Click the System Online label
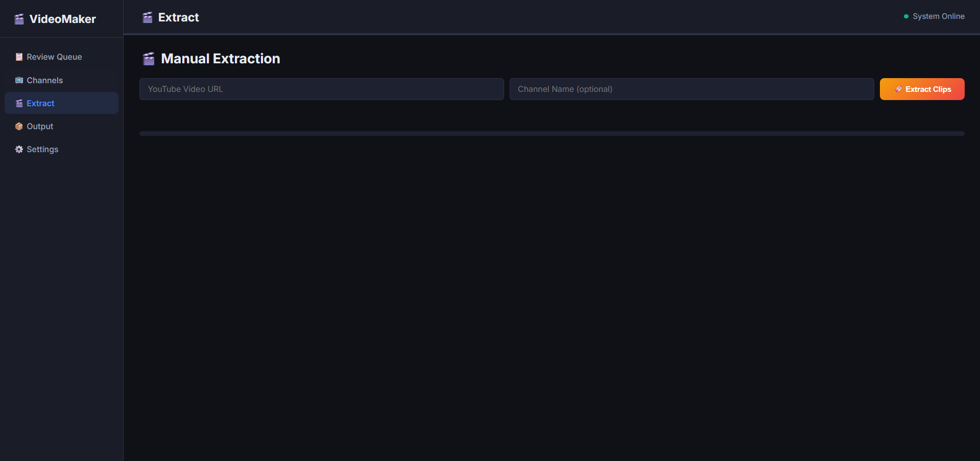The image size is (980, 461). tap(939, 16)
